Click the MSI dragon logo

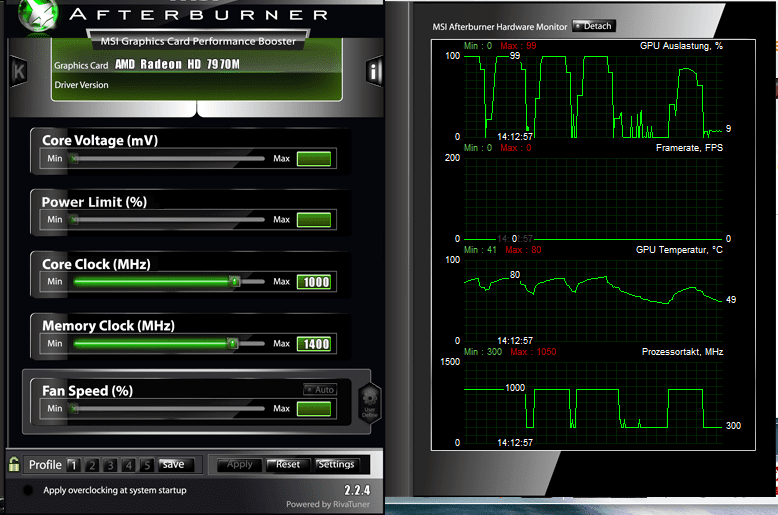38,16
